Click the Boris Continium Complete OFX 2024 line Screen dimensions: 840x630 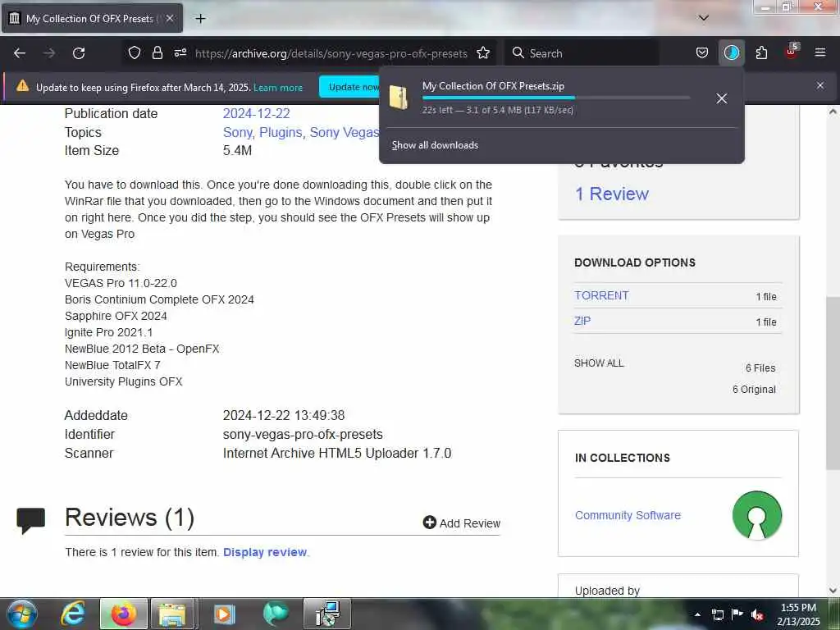click(x=159, y=299)
